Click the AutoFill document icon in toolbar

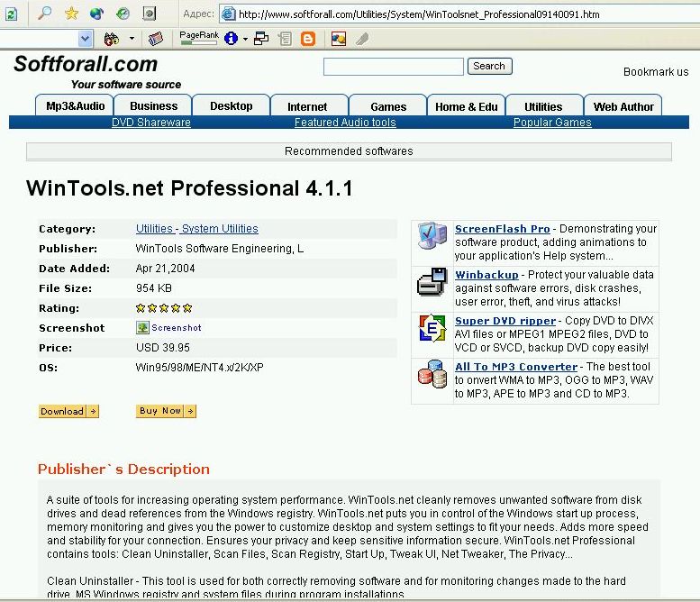285,39
